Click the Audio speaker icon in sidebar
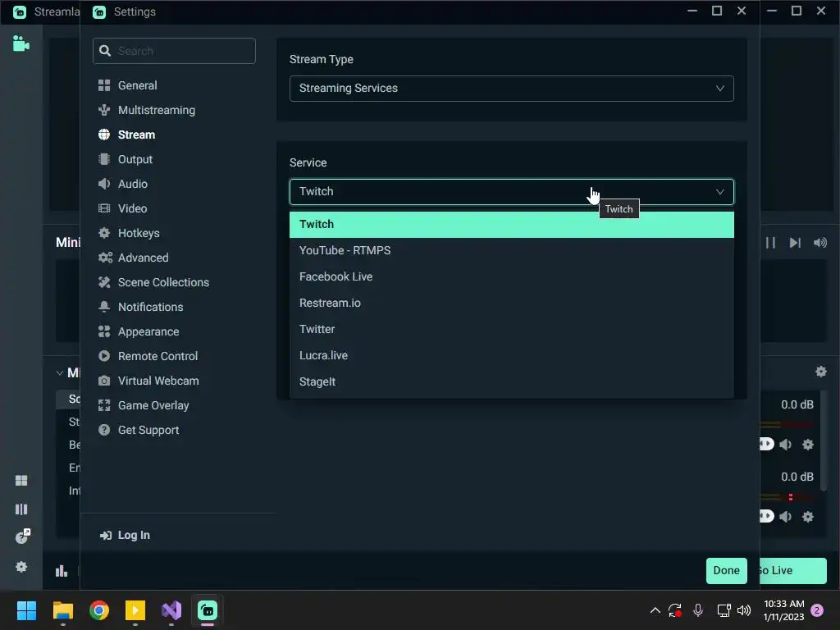 click(x=104, y=184)
